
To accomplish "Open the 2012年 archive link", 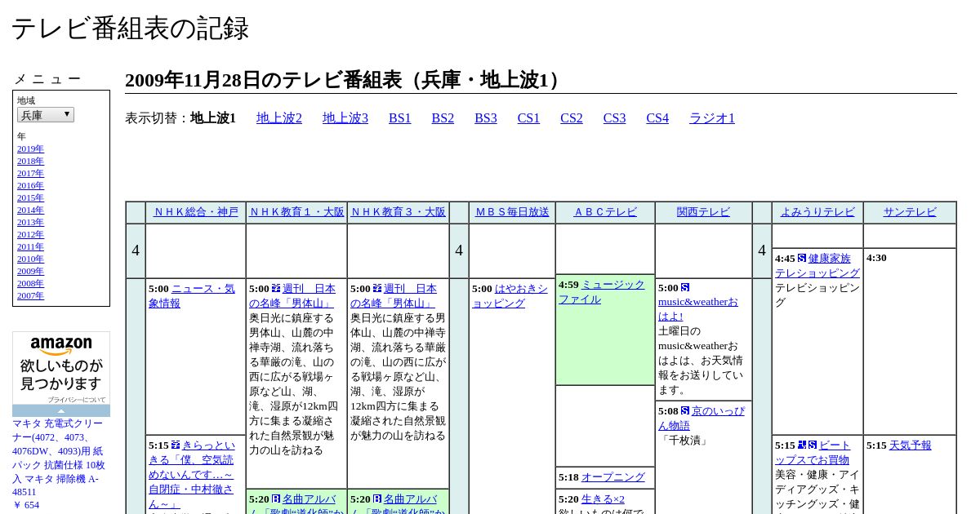I will pyautogui.click(x=30, y=234).
